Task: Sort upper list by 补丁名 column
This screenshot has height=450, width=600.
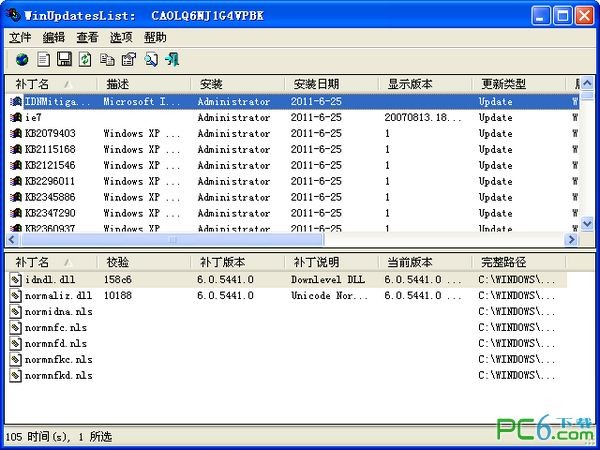Action: (51, 84)
